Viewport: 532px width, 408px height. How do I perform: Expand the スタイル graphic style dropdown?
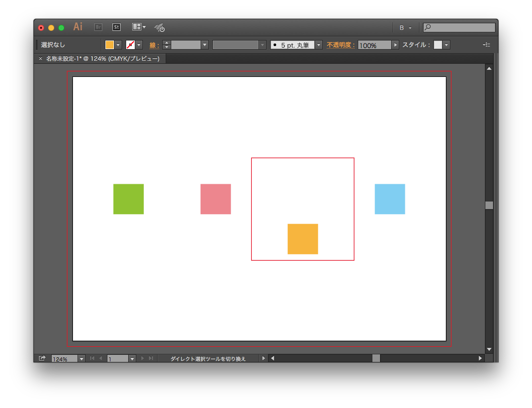445,45
